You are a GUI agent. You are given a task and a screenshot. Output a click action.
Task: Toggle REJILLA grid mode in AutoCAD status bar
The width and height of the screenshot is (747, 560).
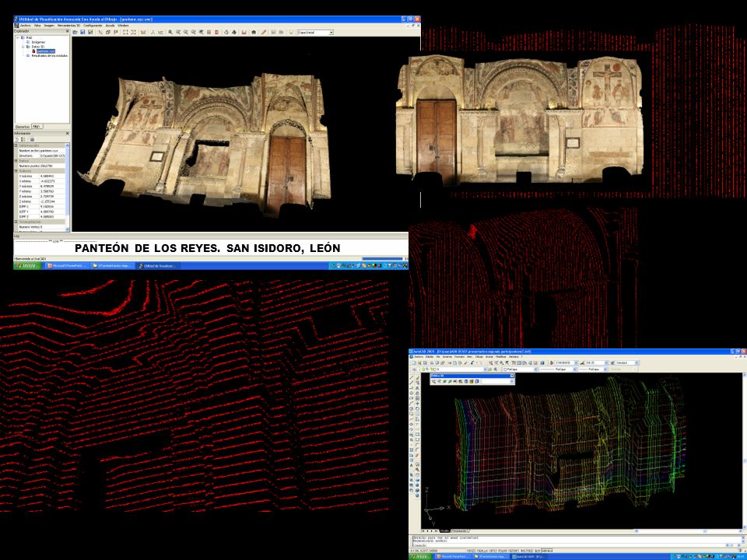[x=482, y=551]
